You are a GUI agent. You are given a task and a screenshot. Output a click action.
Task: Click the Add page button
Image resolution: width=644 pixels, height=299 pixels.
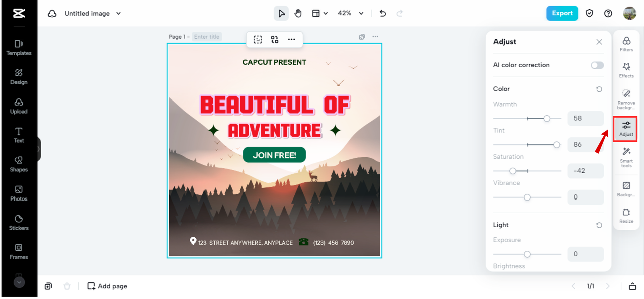(107, 286)
